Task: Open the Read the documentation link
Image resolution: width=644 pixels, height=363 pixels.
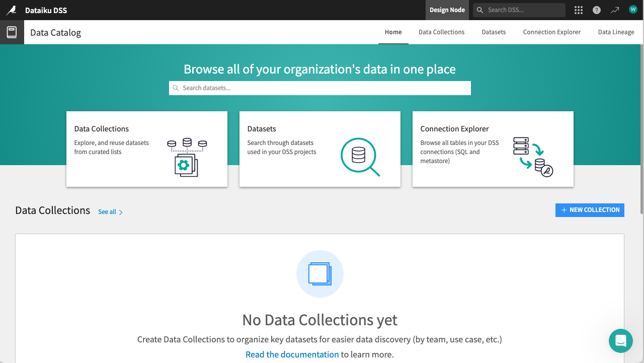Action: coord(292,354)
